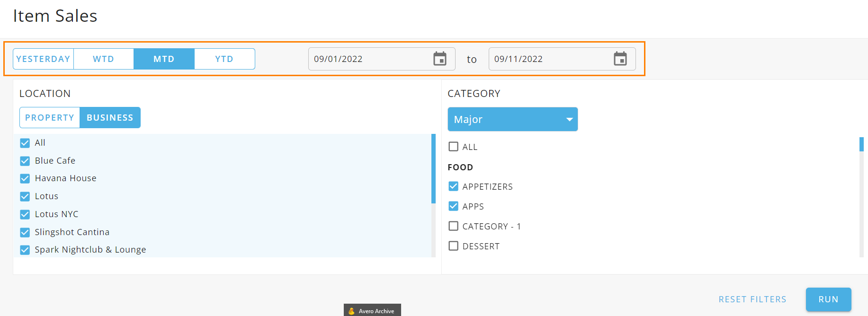The image size is (868, 316).
Task: Enable the DESSERT category checkbox
Action: (453, 246)
